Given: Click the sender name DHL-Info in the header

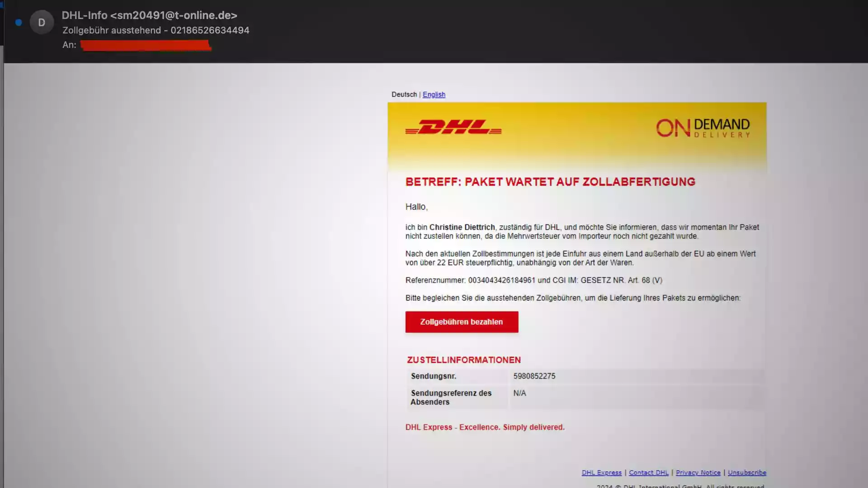Looking at the screenshot, I should coord(85,15).
